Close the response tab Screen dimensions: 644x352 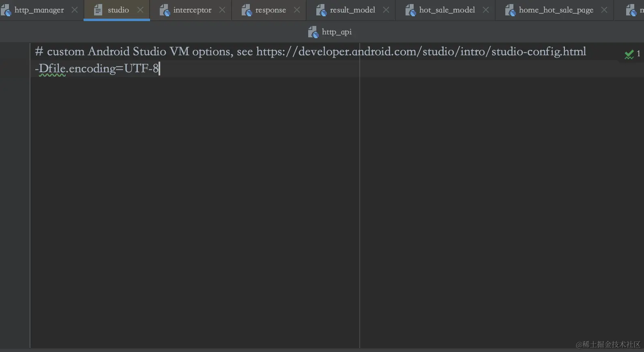tap(297, 10)
